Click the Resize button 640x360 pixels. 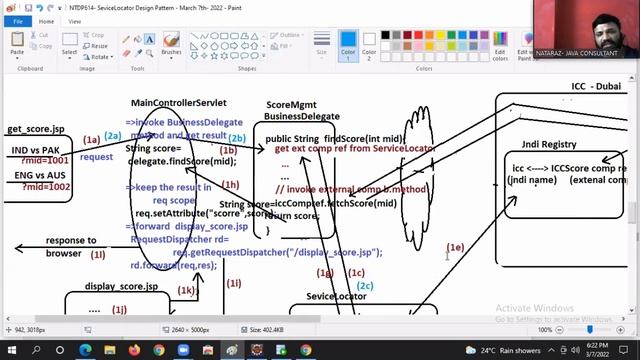[96, 46]
